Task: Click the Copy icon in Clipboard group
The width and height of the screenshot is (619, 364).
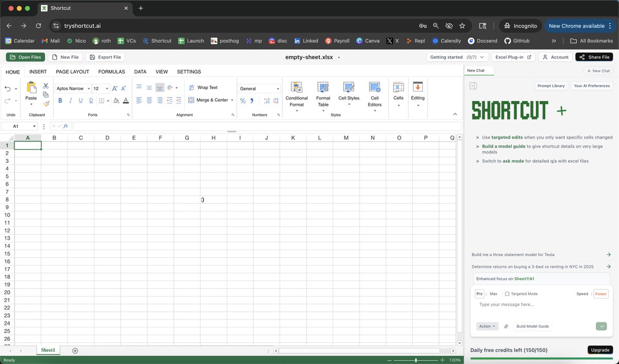Action: (46, 94)
